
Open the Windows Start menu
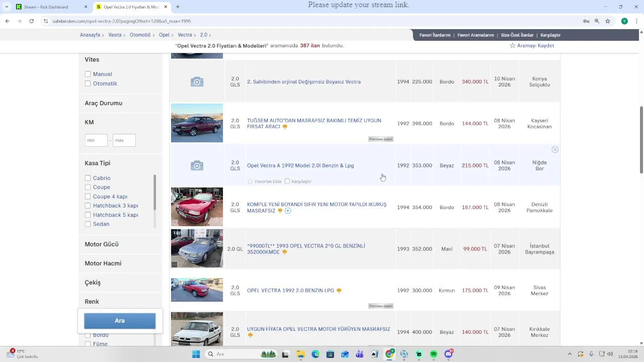(x=196, y=354)
